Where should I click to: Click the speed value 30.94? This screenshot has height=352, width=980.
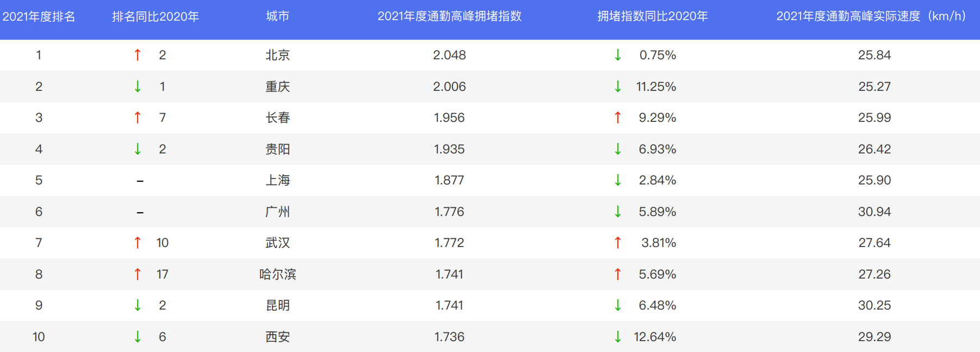[874, 212]
